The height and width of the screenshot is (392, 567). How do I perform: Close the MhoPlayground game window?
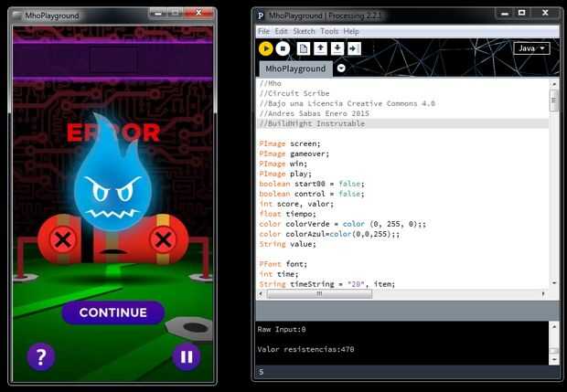click(x=198, y=13)
